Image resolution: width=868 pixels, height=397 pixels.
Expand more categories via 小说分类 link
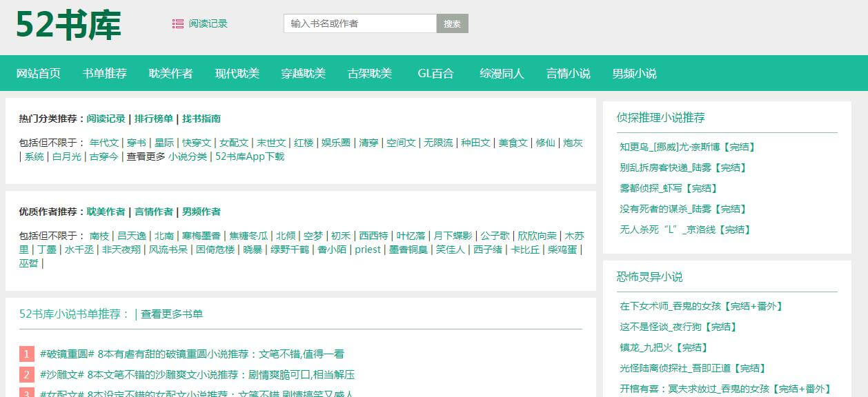[188, 156]
